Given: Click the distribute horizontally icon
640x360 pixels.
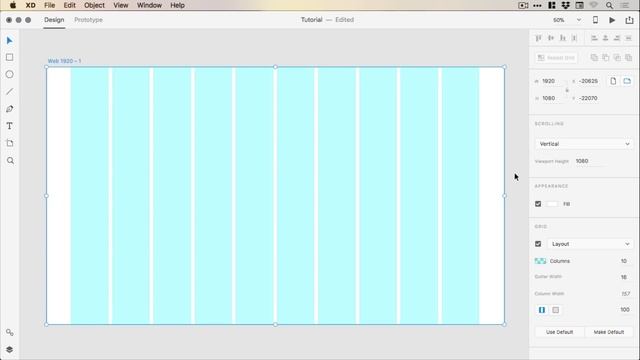Looking at the screenshot, I should [629, 38].
